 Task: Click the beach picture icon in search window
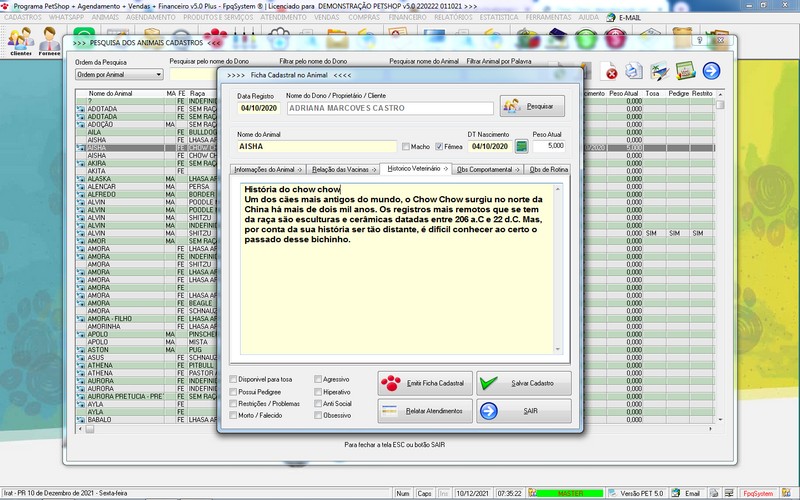pos(659,71)
